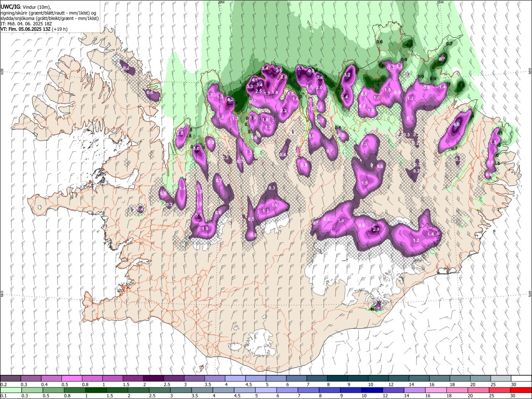Click the upper legend swatch starting at 1.5
Screen dimensions: 532x399
pos(133,379)
